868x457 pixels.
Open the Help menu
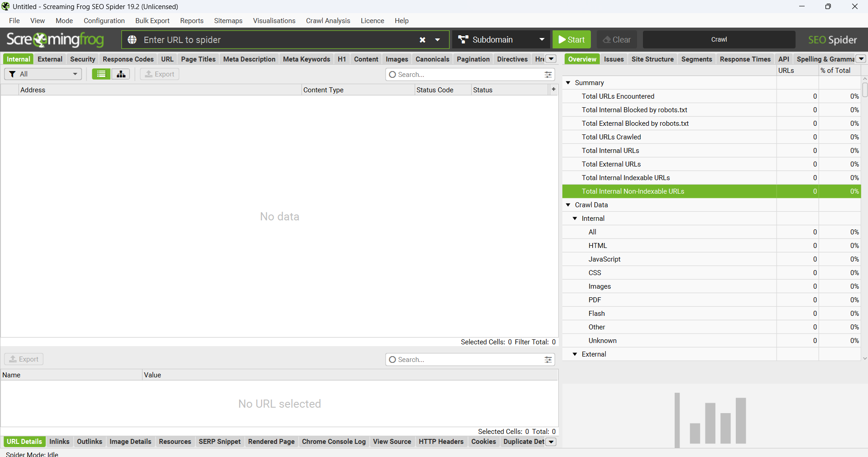pos(402,21)
